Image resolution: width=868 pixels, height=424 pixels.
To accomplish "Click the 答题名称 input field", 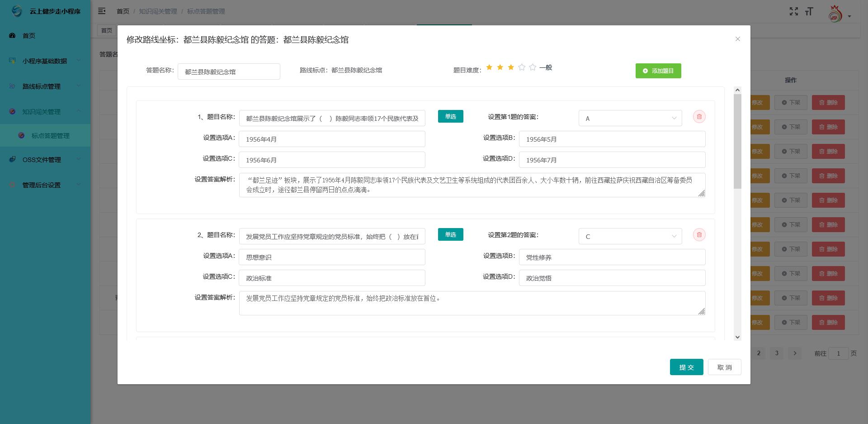I will coord(229,71).
